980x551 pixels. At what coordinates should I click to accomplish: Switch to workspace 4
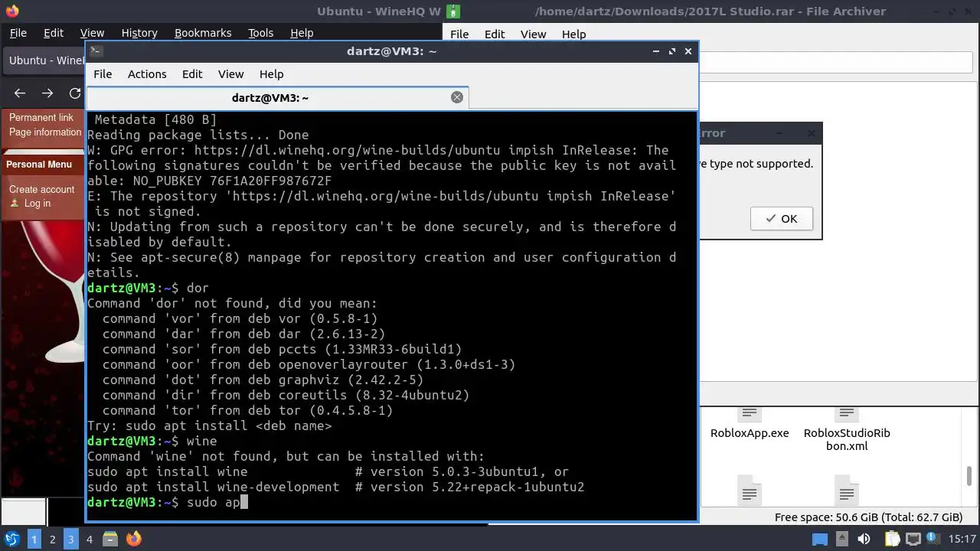coord(89,539)
